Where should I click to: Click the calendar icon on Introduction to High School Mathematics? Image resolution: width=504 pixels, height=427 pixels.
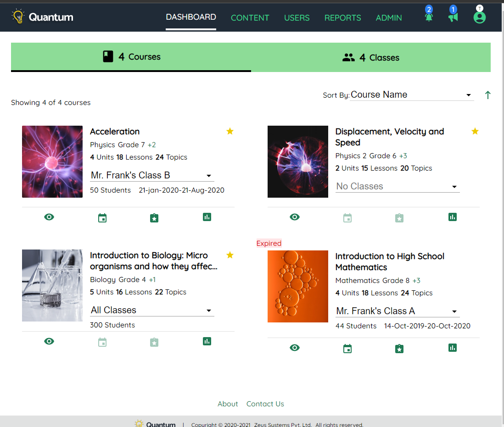click(x=347, y=348)
